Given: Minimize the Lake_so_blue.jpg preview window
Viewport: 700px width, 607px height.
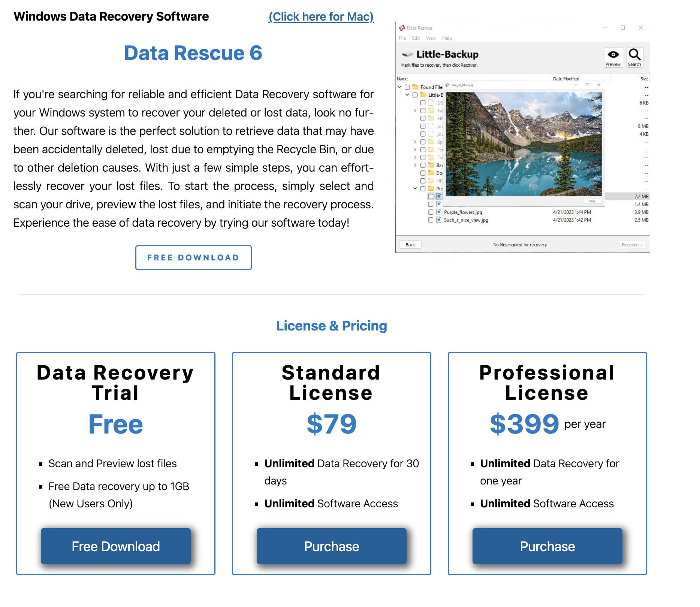Looking at the screenshot, I should 576,85.
